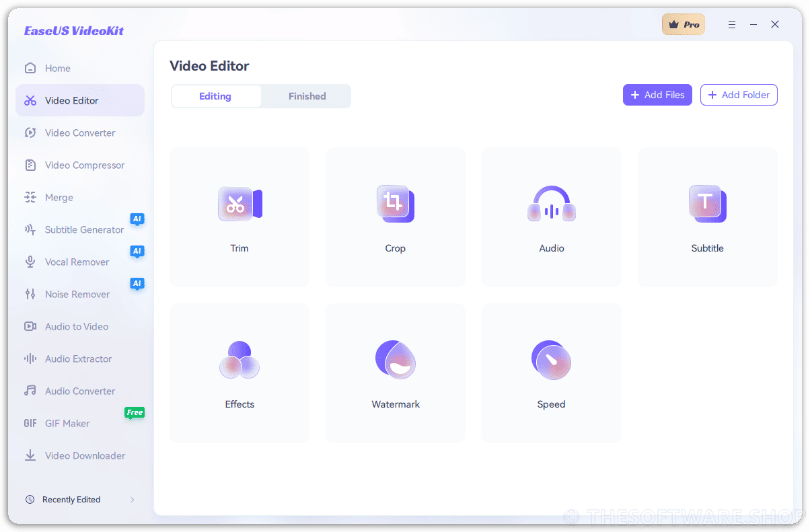Select Video Compressor in the sidebar

(x=80, y=165)
